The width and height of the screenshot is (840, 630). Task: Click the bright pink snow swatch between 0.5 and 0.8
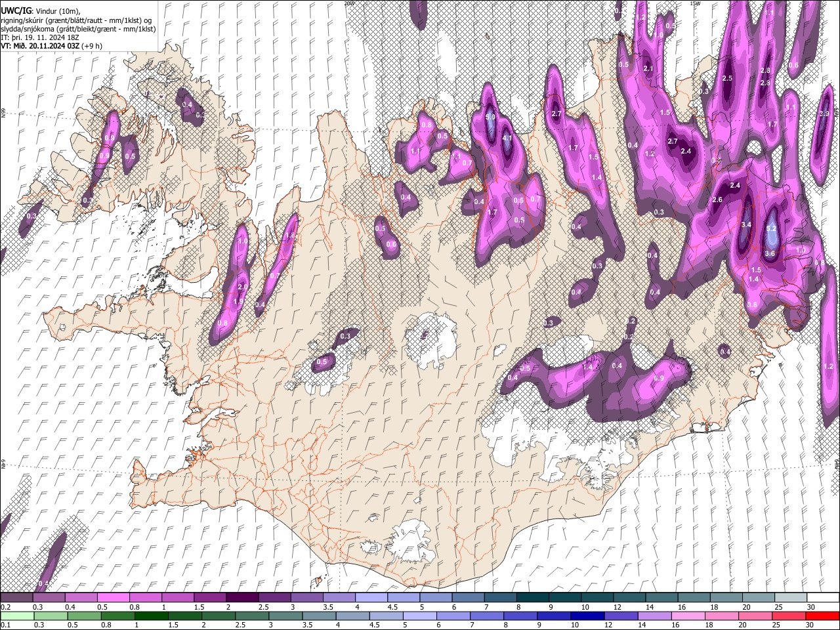point(114,597)
